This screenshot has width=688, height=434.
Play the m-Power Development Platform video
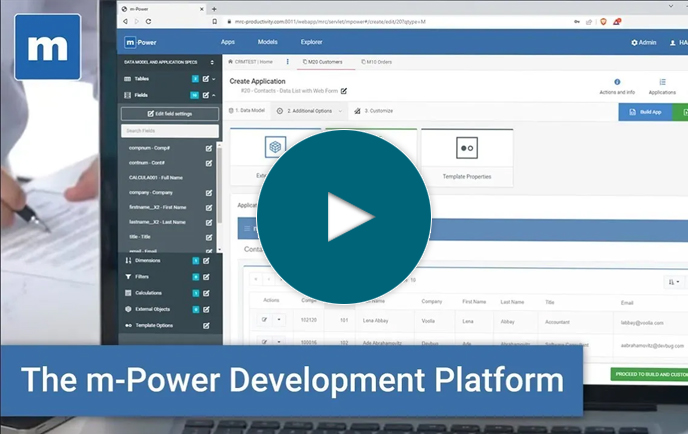tap(344, 217)
